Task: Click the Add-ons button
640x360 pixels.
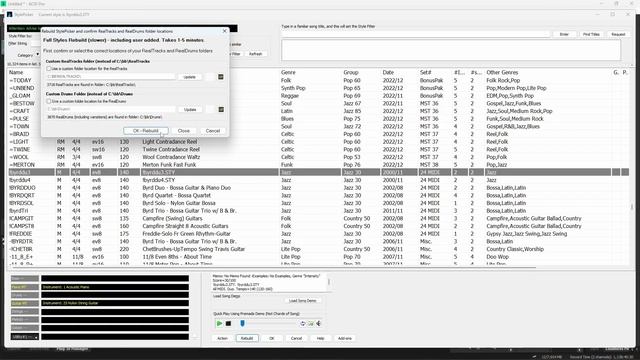Action: (345, 338)
